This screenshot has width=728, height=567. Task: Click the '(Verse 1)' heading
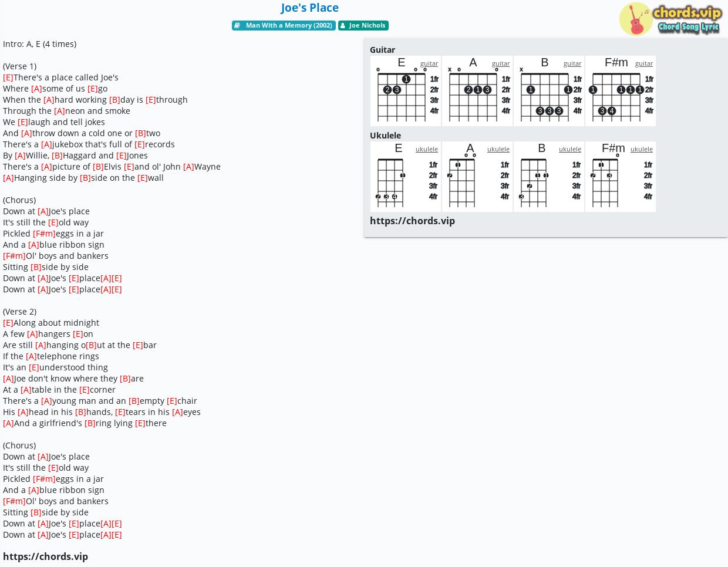[19, 66]
